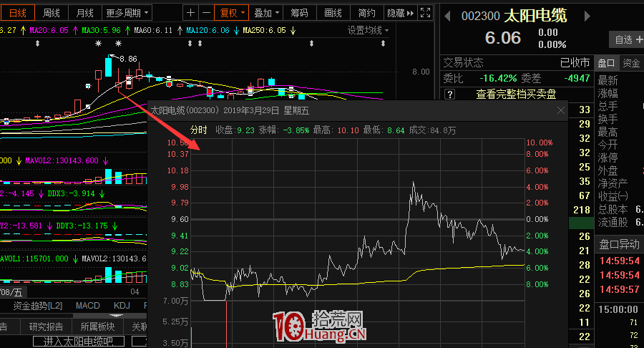Click the 14:59:57 trade time entry
Screen dimensions: 644x348
tap(620, 289)
